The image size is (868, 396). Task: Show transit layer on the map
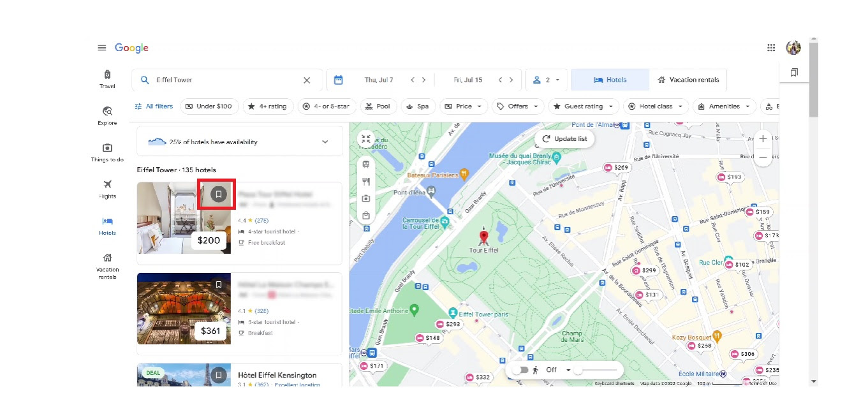366,164
